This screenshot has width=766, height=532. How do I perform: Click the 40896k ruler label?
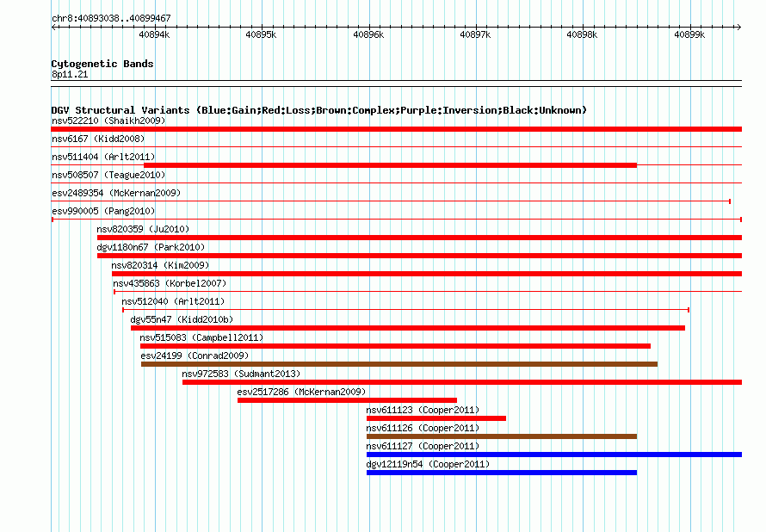coord(368,34)
